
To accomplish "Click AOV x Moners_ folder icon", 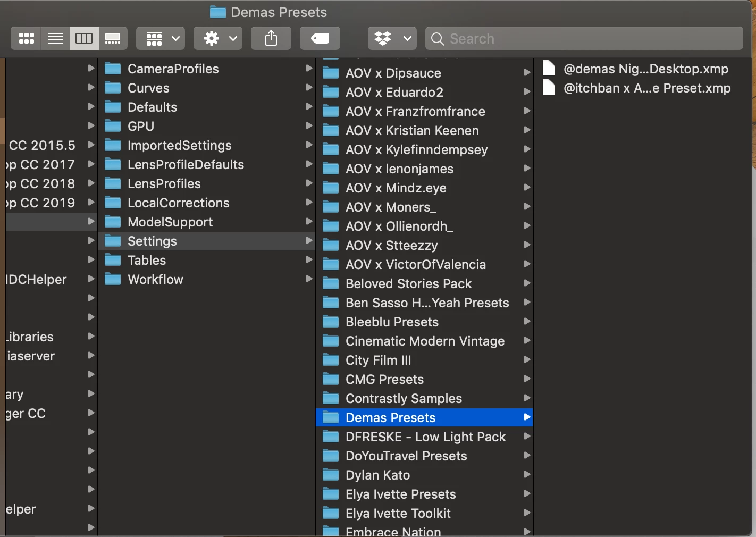I will (x=331, y=207).
